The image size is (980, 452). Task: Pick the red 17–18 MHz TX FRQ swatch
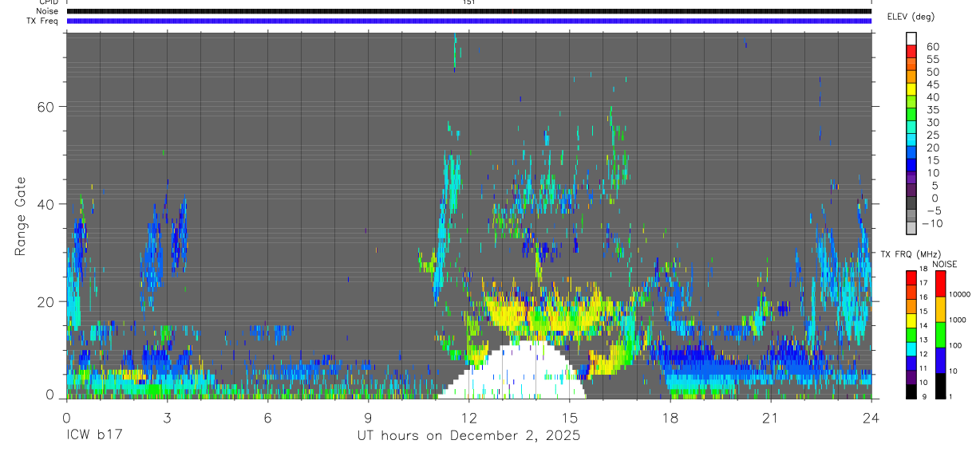click(911, 277)
